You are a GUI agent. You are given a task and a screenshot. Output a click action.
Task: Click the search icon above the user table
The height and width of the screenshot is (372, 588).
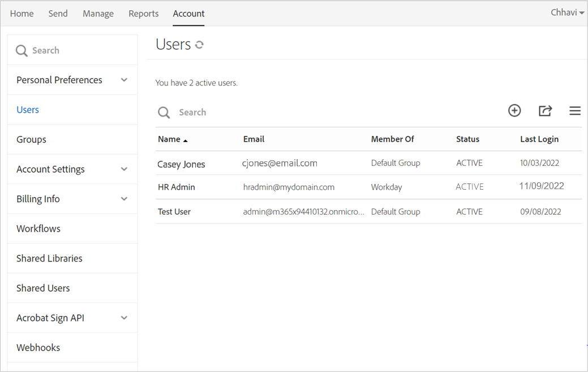(x=164, y=112)
